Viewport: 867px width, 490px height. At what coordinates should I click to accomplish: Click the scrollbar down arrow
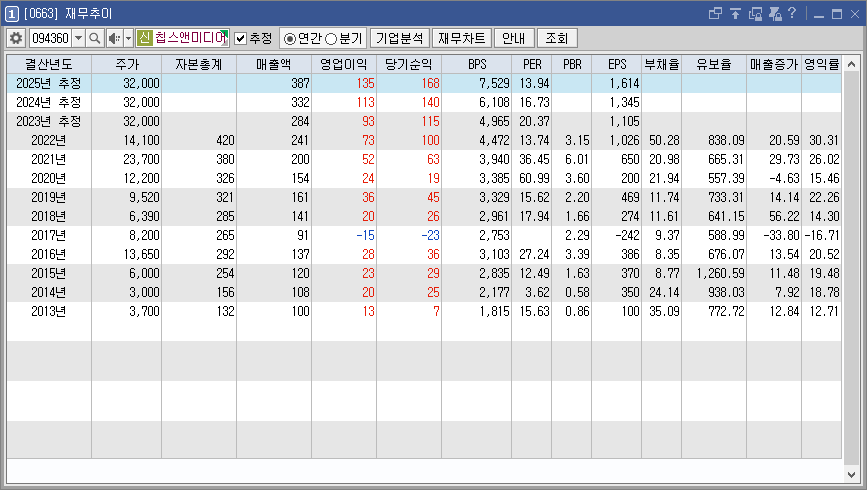(x=851, y=475)
